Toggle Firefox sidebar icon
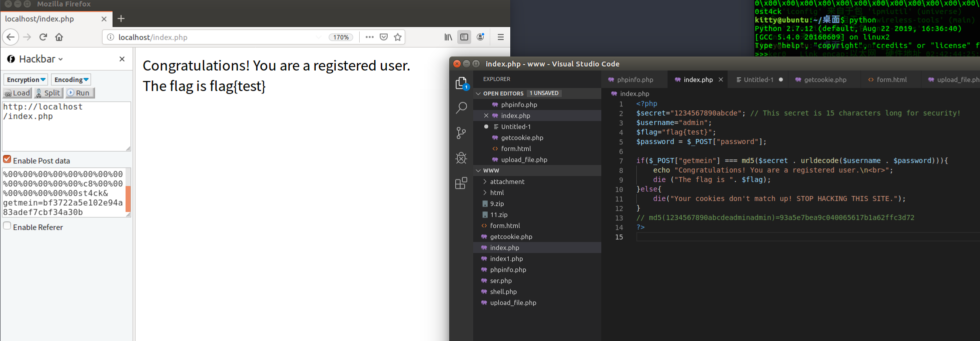The height and width of the screenshot is (341, 980). click(464, 37)
